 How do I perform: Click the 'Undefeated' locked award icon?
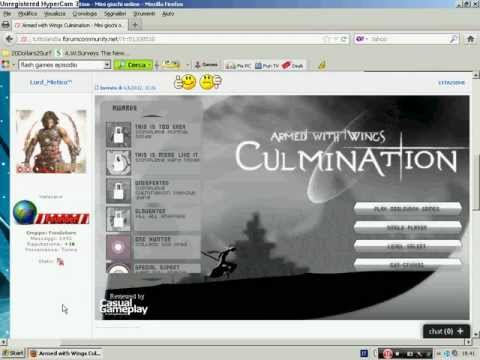point(118,191)
